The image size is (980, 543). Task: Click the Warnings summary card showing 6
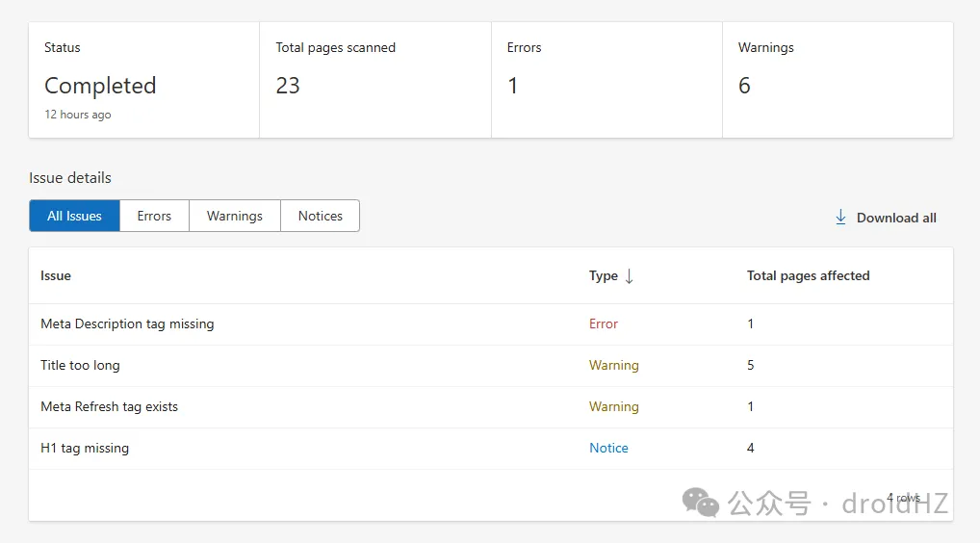point(837,81)
